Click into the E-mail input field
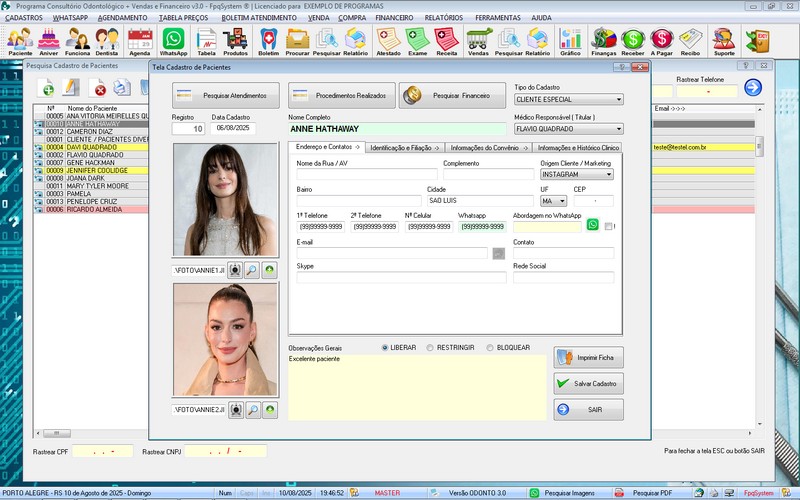The height and width of the screenshot is (500, 800). pos(390,253)
